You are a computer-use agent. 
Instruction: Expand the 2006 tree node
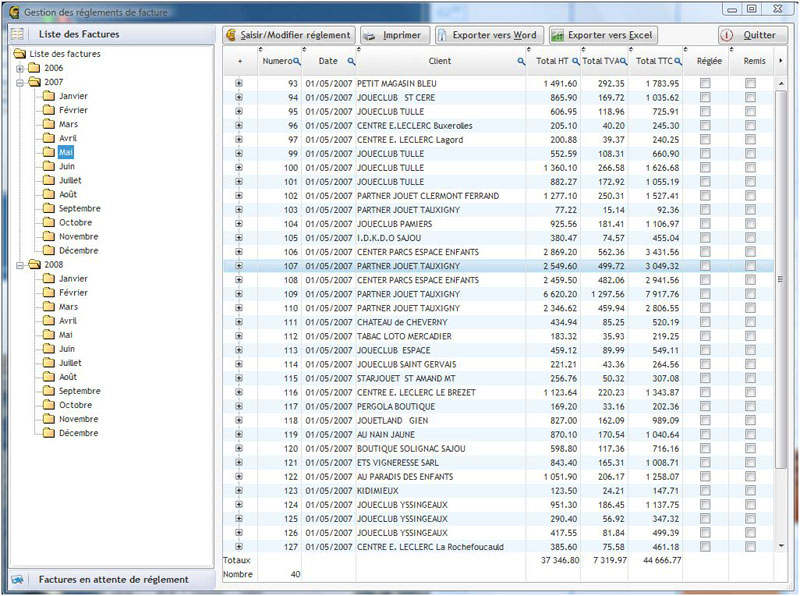click(x=20, y=68)
